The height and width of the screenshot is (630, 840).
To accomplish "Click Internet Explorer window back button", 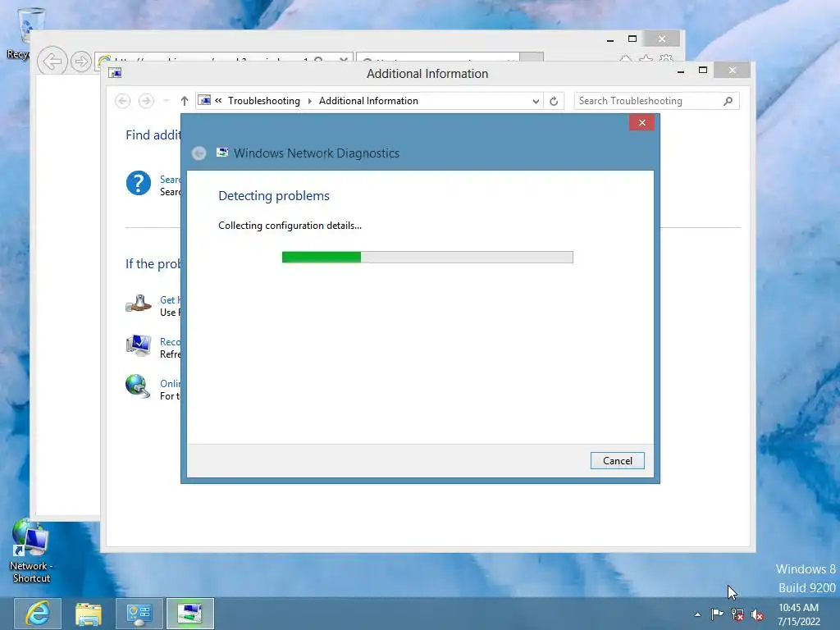I will pyautogui.click(x=52, y=61).
